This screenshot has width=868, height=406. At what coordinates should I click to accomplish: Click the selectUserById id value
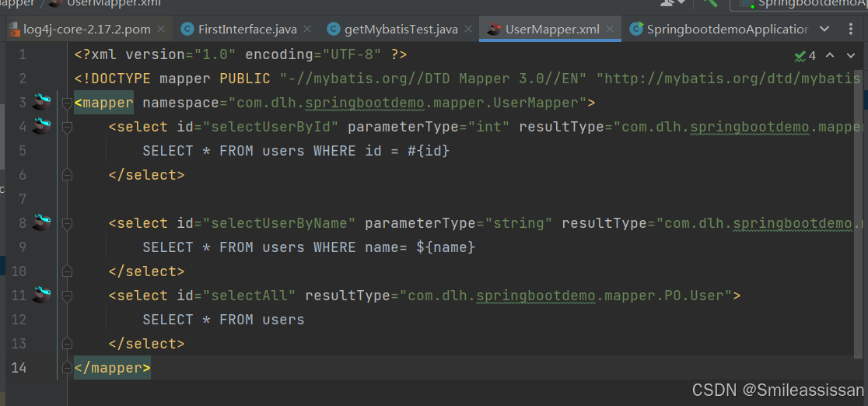(271, 127)
